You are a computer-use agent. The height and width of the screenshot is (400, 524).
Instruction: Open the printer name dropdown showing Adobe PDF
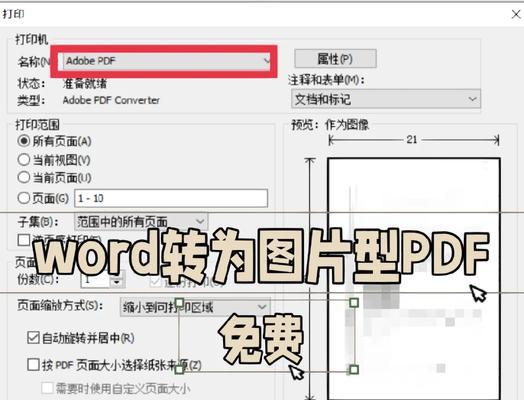click(x=166, y=61)
